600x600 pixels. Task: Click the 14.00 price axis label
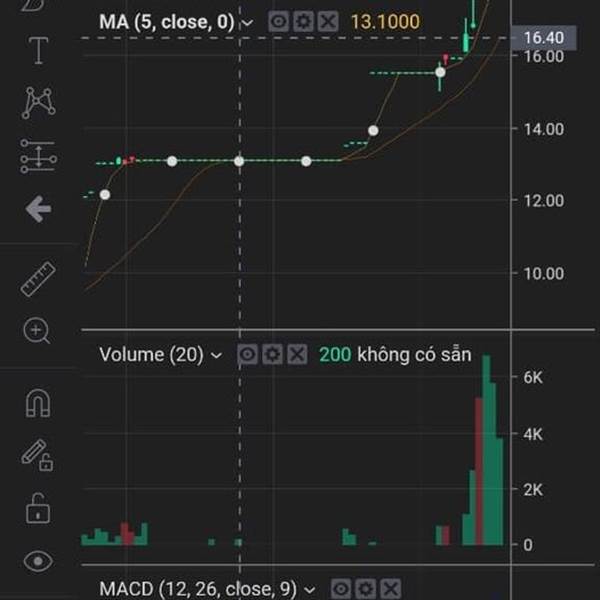(x=544, y=129)
